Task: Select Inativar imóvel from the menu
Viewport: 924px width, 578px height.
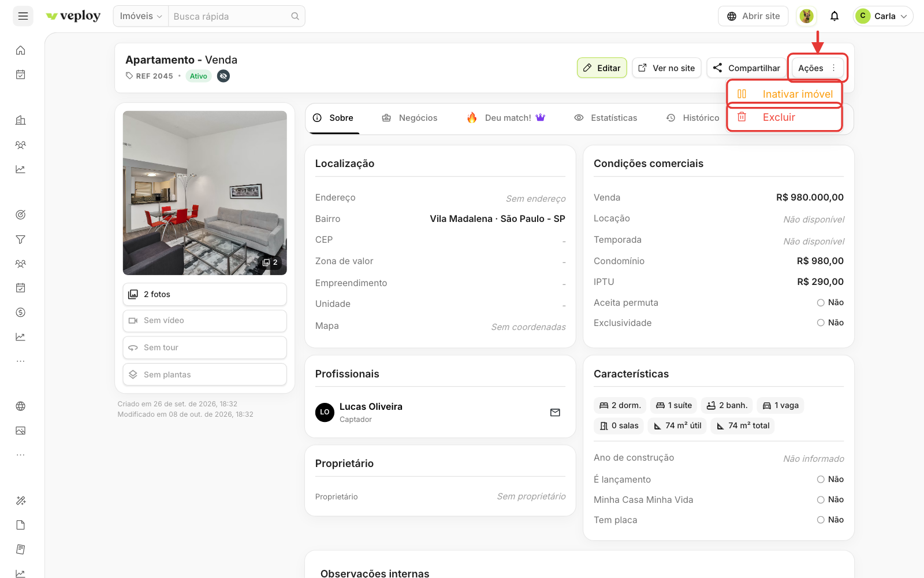Action: pyautogui.click(x=784, y=94)
